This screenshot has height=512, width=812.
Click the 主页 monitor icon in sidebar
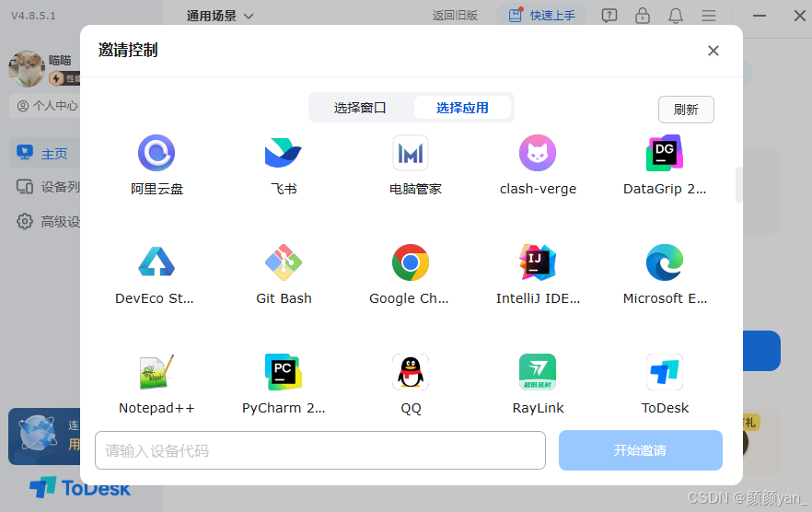point(24,152)
